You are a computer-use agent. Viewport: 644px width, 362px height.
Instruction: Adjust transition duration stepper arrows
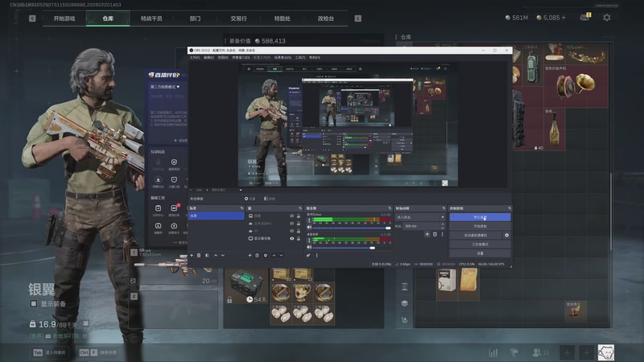[x=442, y=226]
